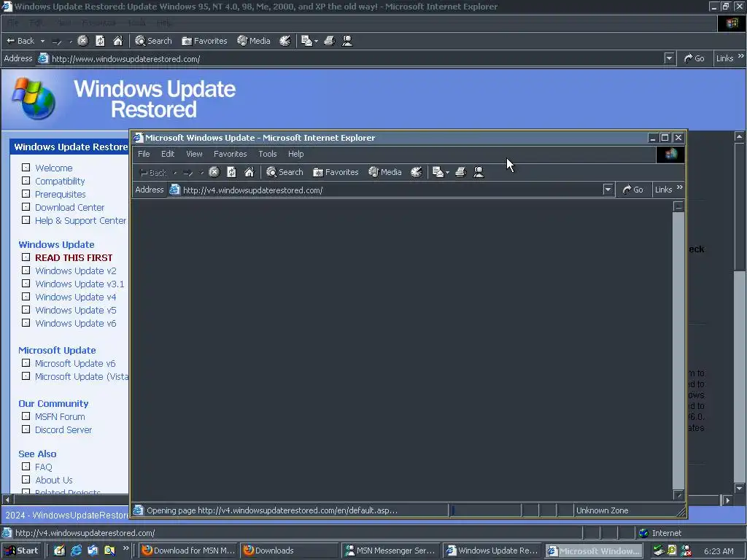747x560 pixels.
Task: Click History icon in front Windows Update toolbar
Action: tap(417, 172)
